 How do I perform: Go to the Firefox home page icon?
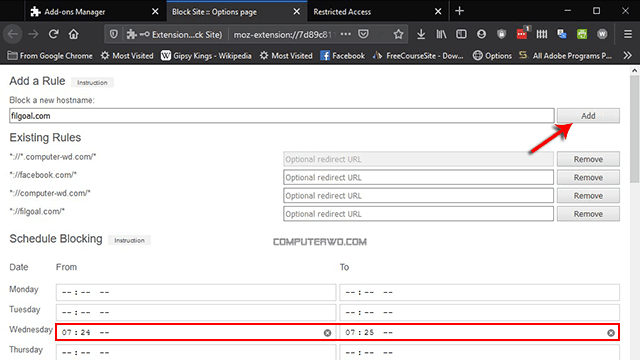pos(73,34)
